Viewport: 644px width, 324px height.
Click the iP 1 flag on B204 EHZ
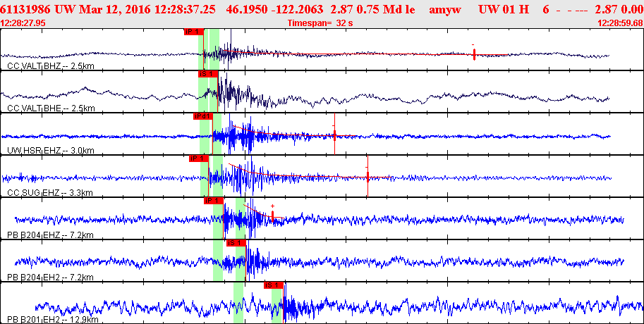(214, 201)
